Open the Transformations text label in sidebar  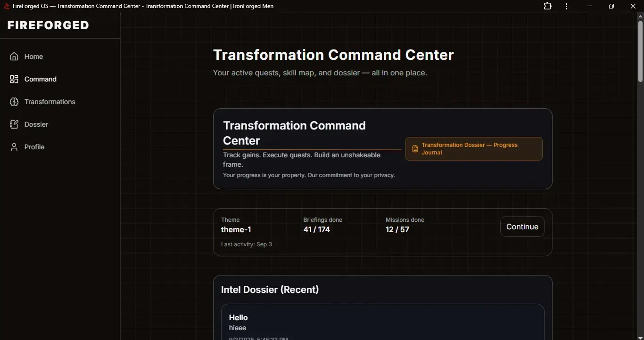pos(50,102)
